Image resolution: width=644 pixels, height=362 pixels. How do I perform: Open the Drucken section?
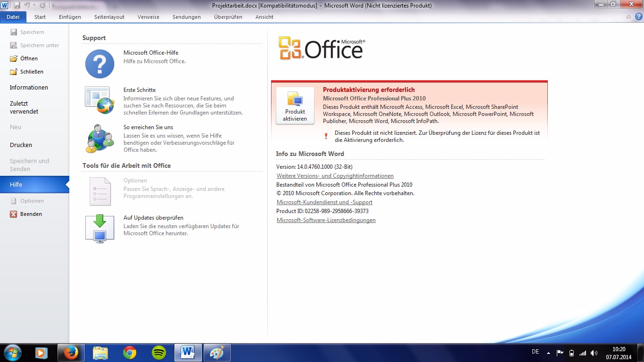[x=21, y=145]
